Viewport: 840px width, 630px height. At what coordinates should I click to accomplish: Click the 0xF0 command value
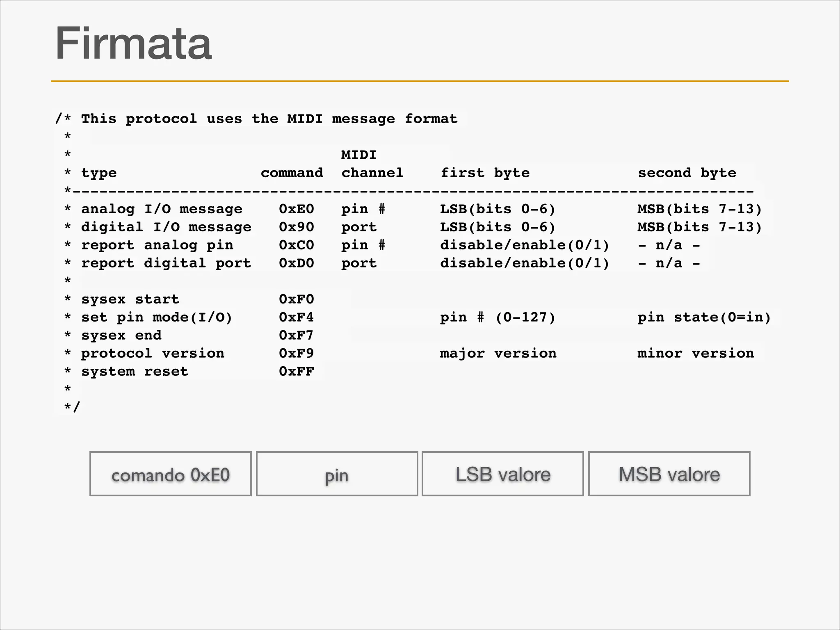(297, 299)
